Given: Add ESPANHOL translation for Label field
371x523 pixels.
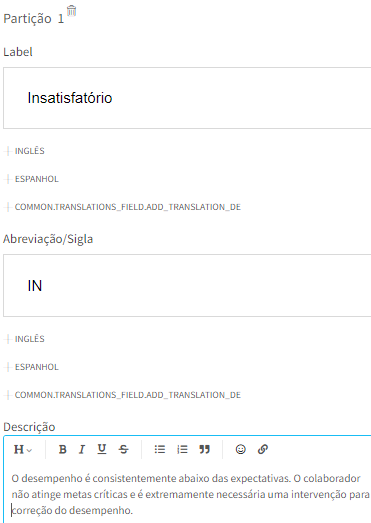Looking at the screenshot, I should click(x=31, y=179).
